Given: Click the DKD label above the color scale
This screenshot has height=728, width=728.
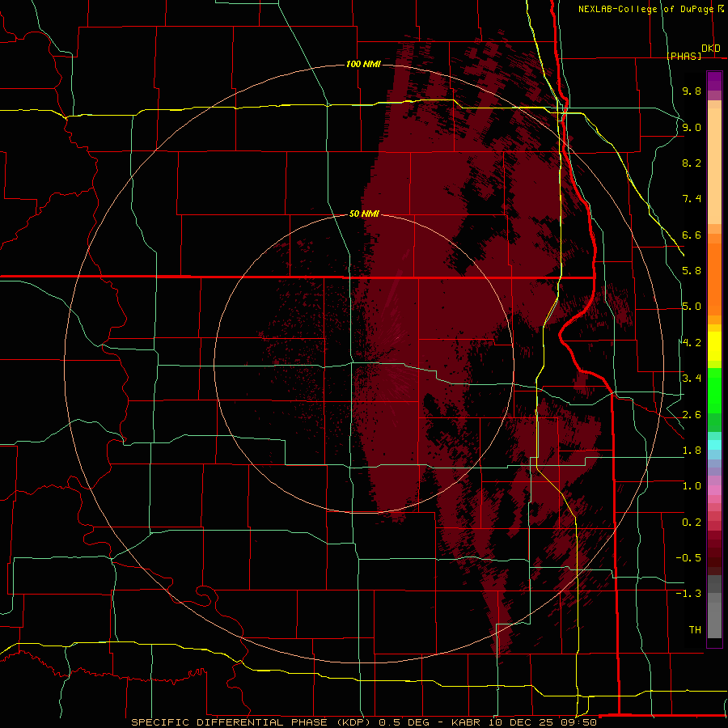Looking at the screenshot, I should pos(711,49).
